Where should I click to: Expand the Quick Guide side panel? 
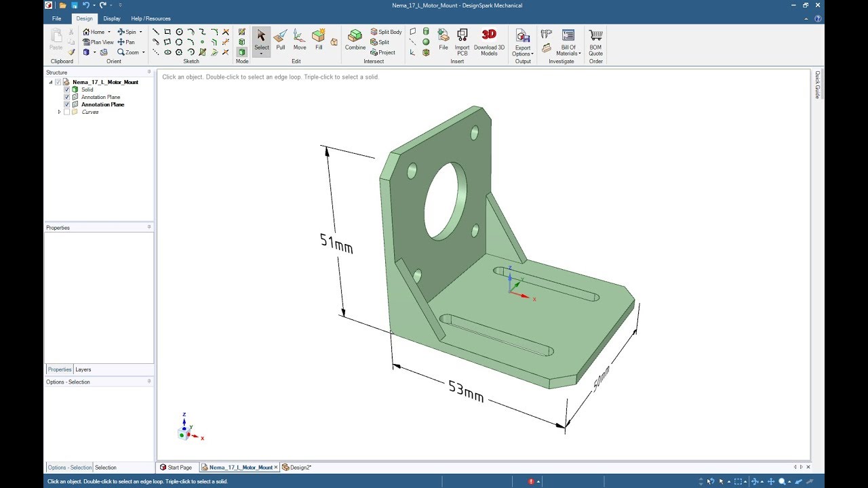[817, 85]
